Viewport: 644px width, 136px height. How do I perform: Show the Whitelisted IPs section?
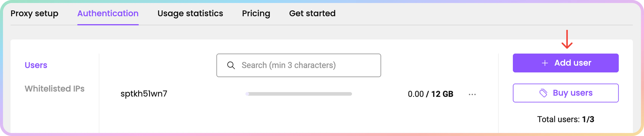point(55,89)
